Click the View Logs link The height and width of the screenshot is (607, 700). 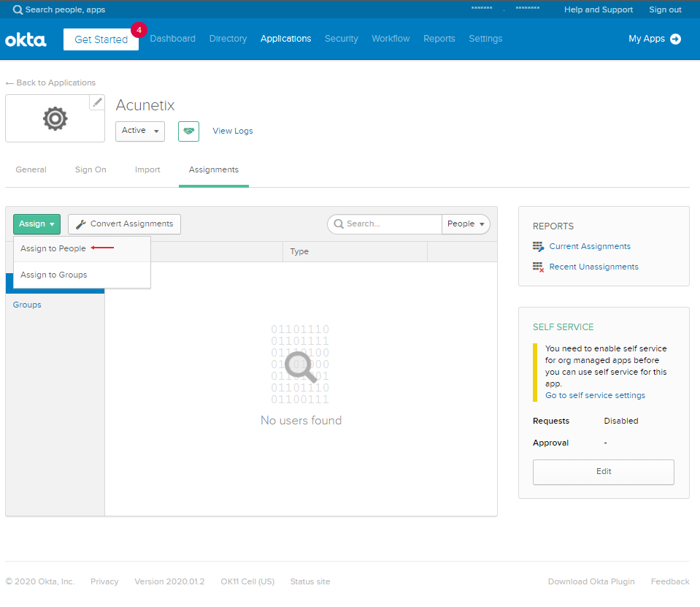[233, 131]
